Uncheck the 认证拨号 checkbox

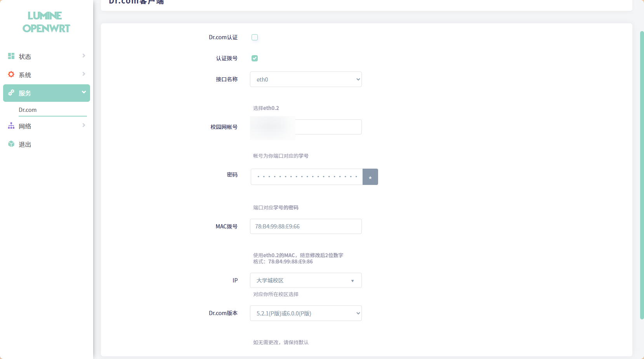tap(255, 58)
